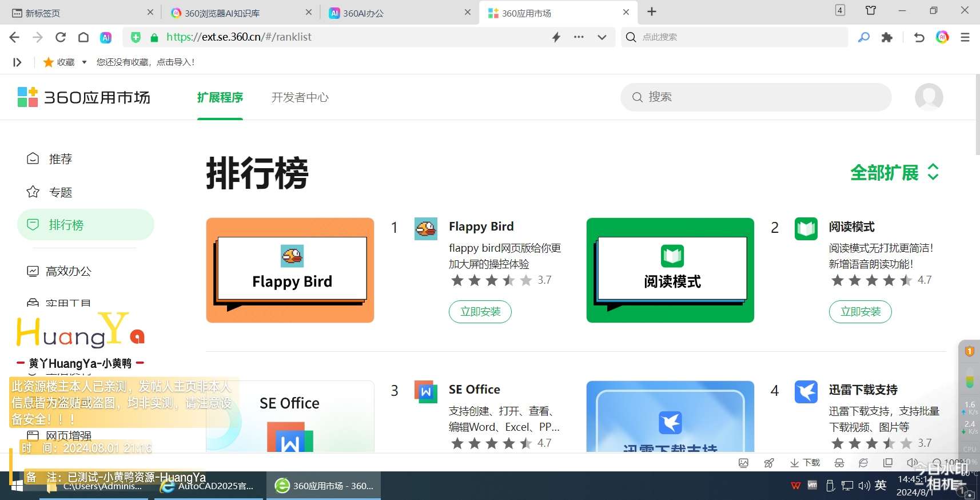Click the user avatar profile icon
The image size is (980, 500).
coord(929,97)
